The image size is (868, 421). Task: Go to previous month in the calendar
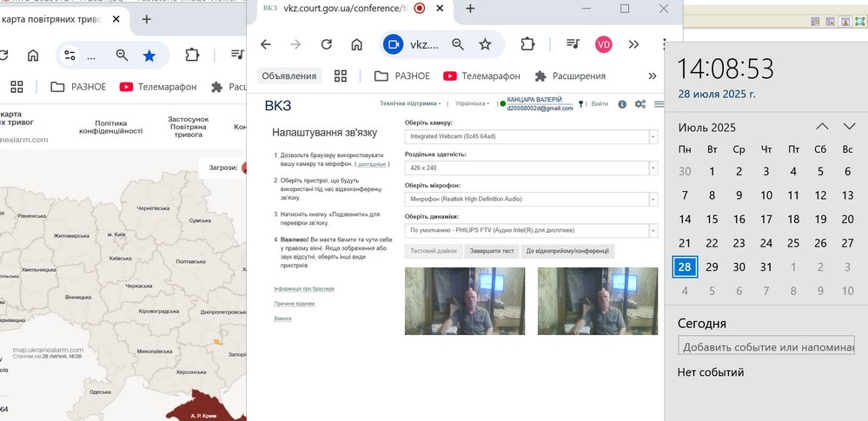point(822,127)
